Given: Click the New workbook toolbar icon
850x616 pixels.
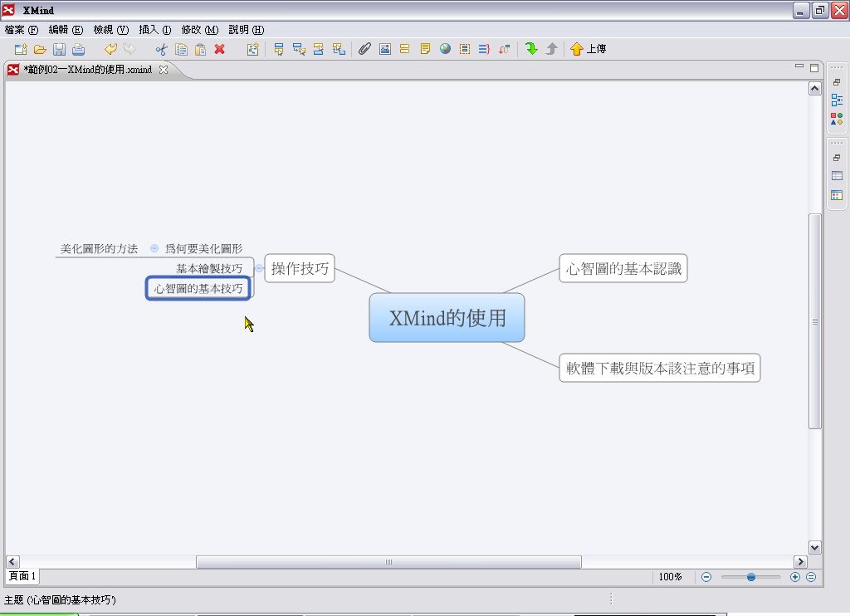Looking at the screenshot, I should [21, 49].
